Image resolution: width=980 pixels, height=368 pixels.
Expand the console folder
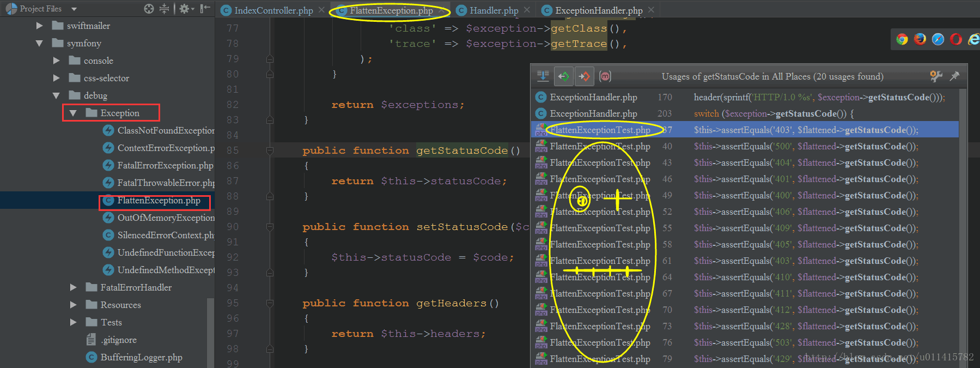56,61
